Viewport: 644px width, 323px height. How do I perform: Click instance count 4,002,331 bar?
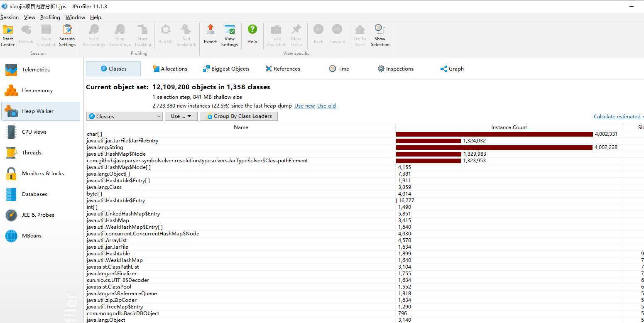[495, 134]
